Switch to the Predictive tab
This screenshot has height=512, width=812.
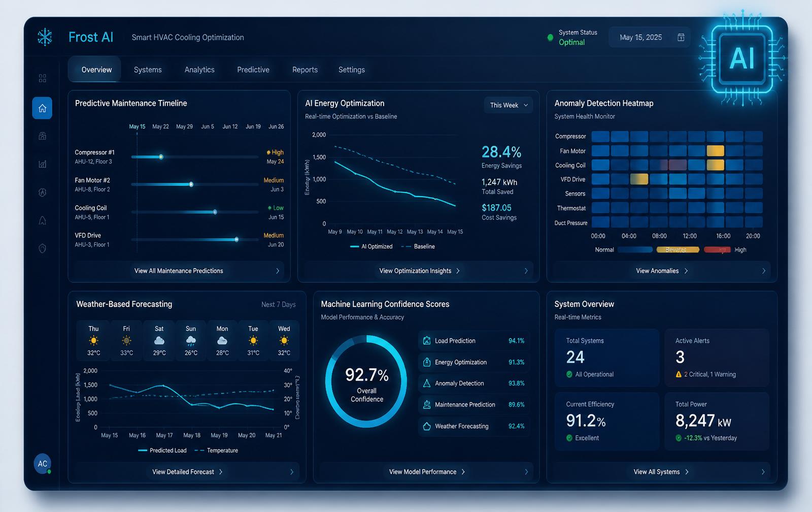point(253,70)
